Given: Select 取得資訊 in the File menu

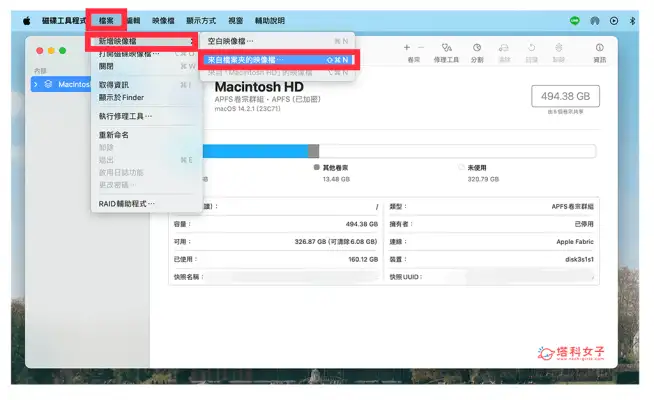Looking at the screenshot, I should (145, 85).
